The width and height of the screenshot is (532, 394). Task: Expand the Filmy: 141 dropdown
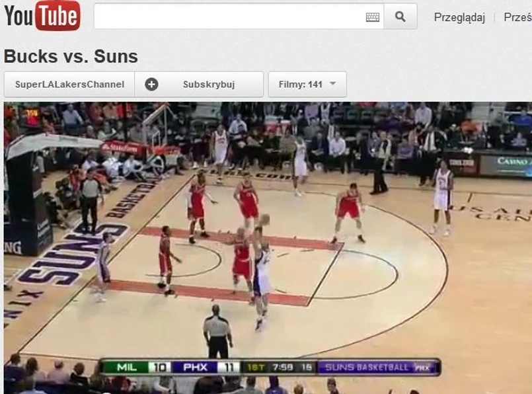(307, 84)
